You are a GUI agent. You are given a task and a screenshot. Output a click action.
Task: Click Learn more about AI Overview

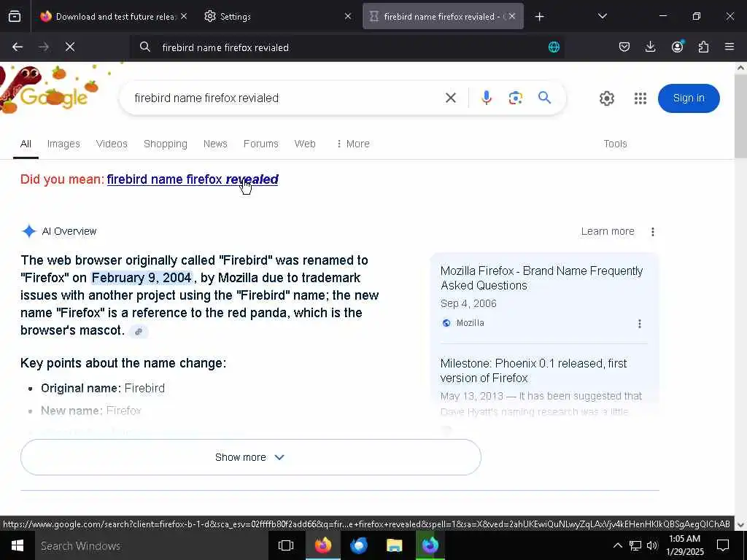608,231
